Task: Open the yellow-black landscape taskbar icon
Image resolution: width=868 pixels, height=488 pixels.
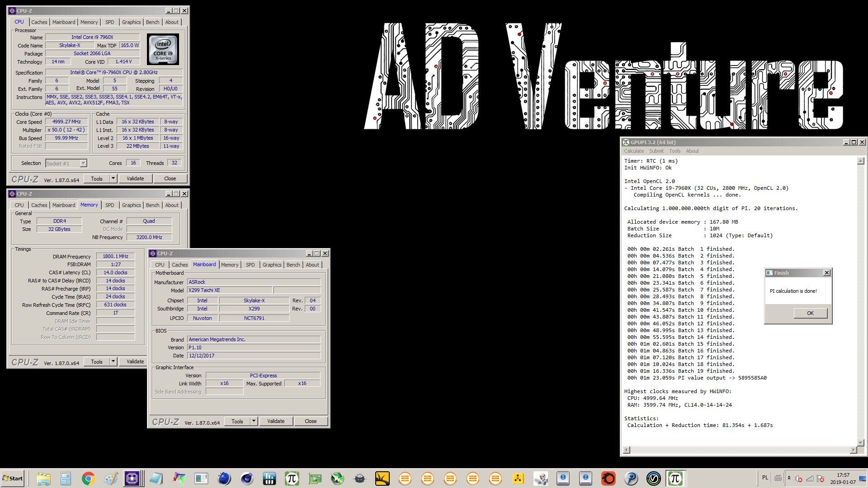Action: [382, 479]
